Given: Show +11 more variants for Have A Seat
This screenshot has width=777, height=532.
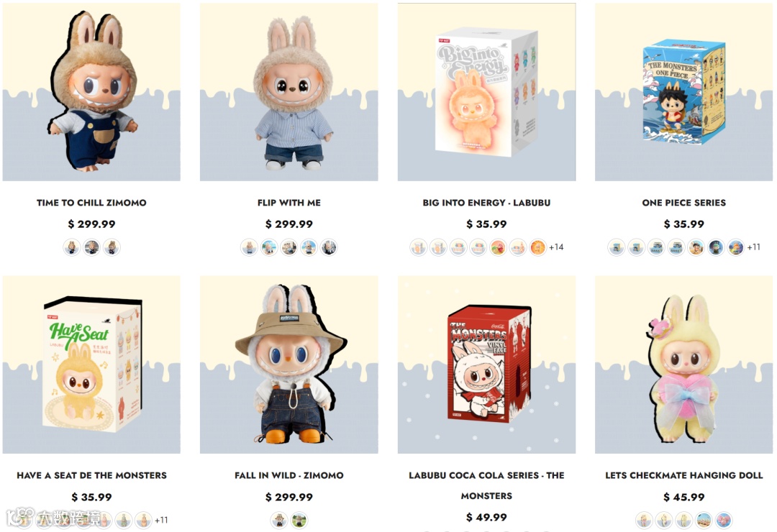Looking at the screenshot, I should click(x=161, y=520).
